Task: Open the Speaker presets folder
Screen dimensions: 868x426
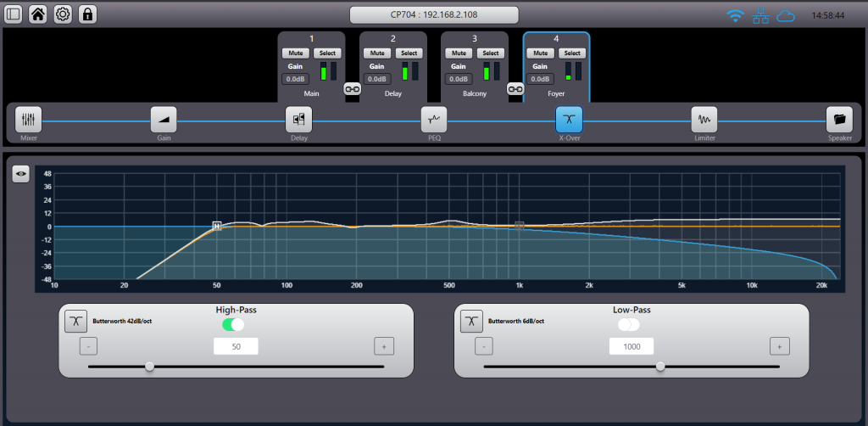Action: (x=839, y=119)
